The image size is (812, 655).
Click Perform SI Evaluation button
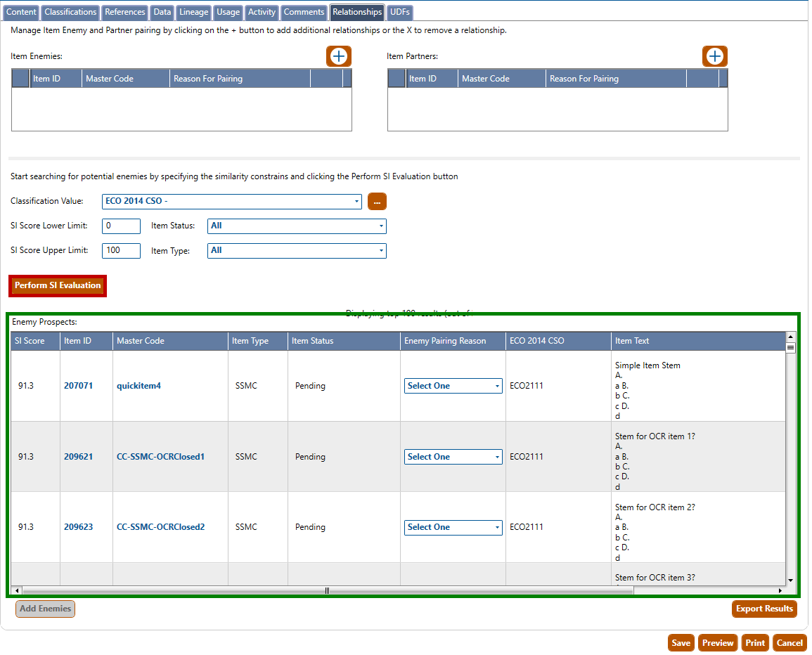pos(58,286)
